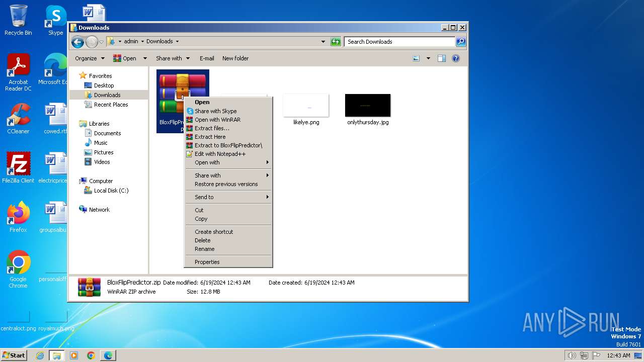This screenshot has height=362, width=644.
Task: Open the Share with toolbar dropdown
Action: click(x=173, y=58)
